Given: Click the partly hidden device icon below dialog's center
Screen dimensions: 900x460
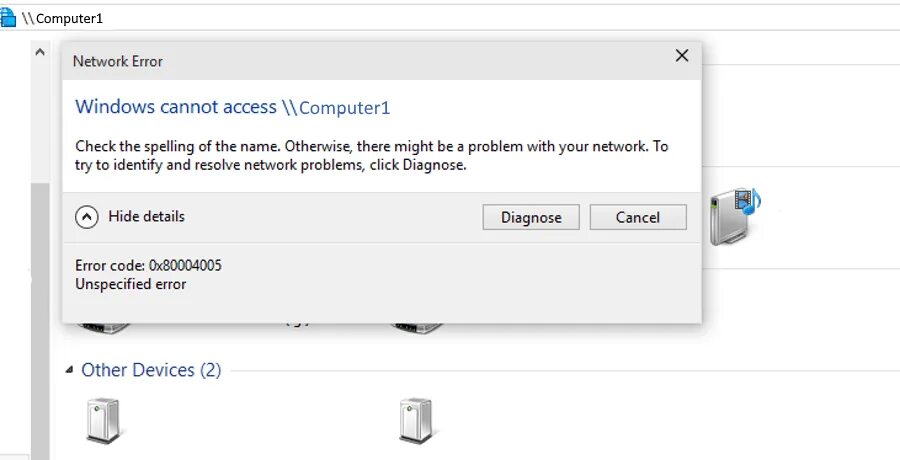Looking at the screenshot, I should [417, 328].
